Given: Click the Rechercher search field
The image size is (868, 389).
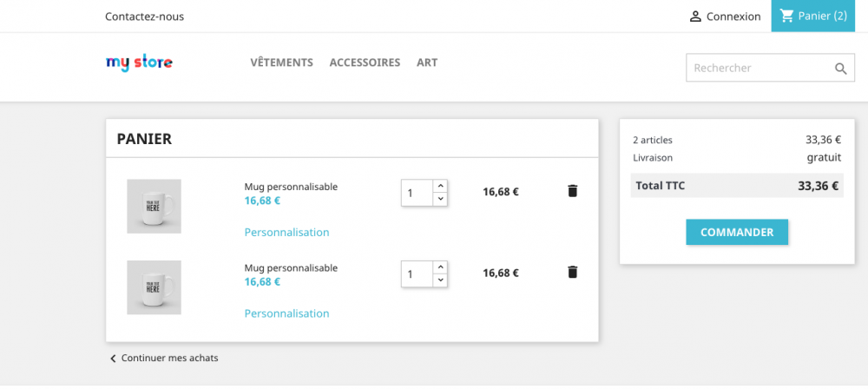Looking at the screenshot, I should (x=755, y=68).
